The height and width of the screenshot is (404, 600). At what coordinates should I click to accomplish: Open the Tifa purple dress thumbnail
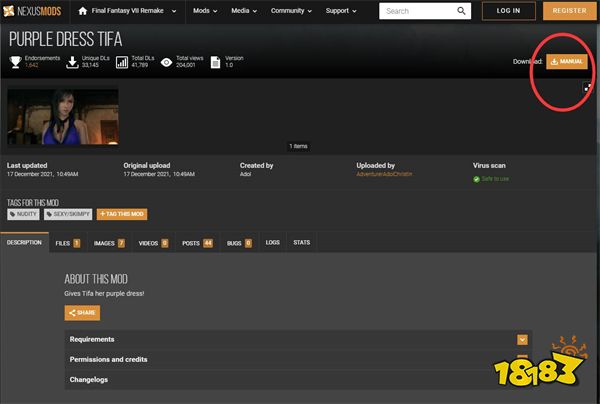tap(63, 117)
